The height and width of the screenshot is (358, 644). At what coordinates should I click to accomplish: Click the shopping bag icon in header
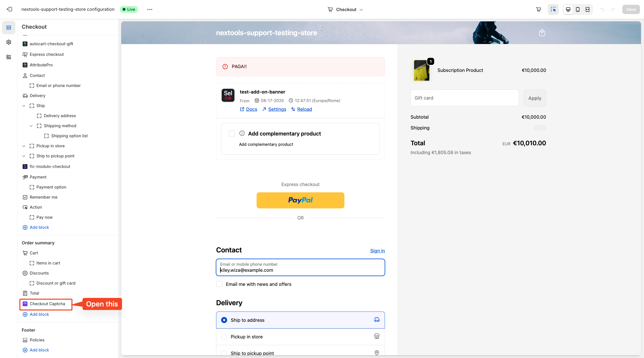[542, 33]
